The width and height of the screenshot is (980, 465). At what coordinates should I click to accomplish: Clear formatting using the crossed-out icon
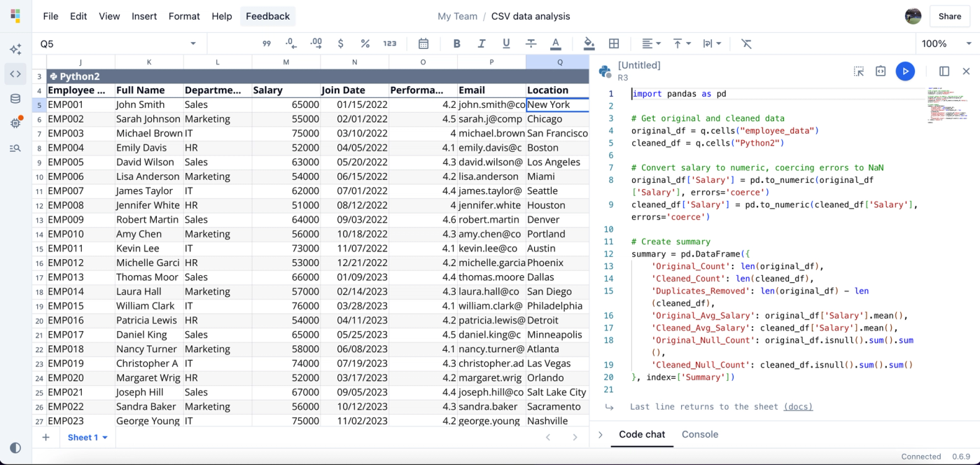coord(746,43)
